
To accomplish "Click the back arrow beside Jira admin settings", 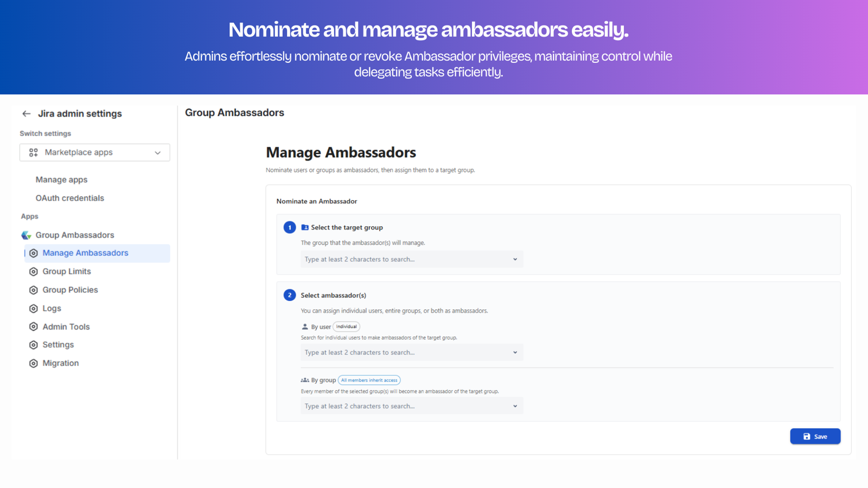I will [x=26, y=113].
